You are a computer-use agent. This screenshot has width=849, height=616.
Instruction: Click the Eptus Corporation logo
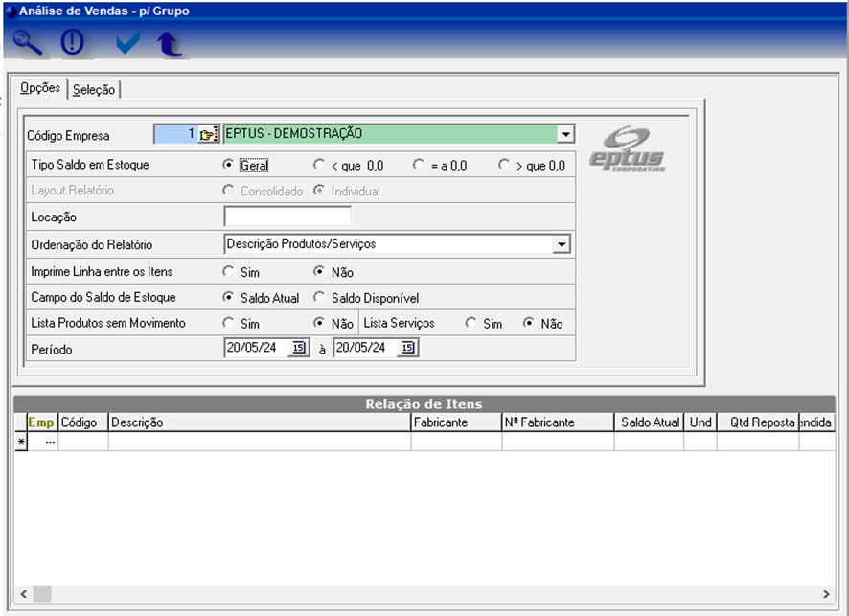coord(627,148)
